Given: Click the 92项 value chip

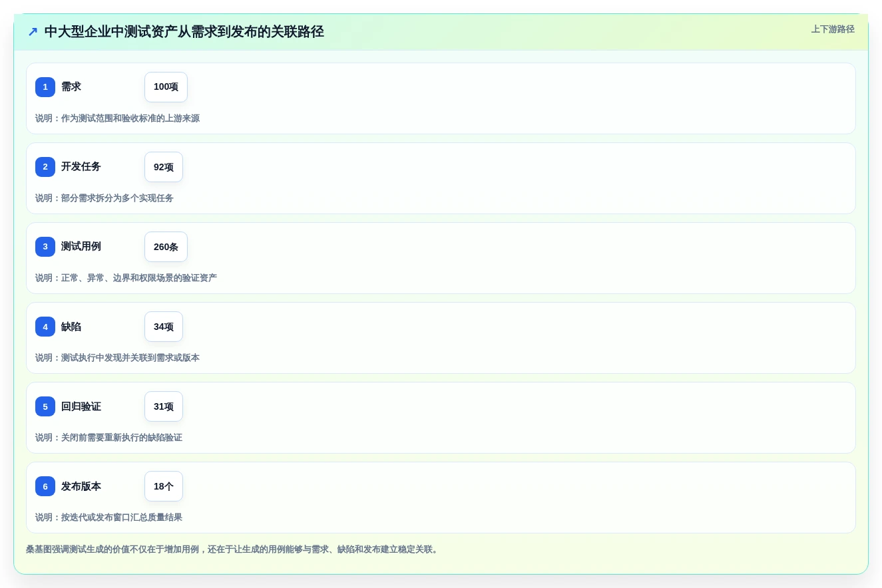Looking at the screenshot, I should (164, 167).
